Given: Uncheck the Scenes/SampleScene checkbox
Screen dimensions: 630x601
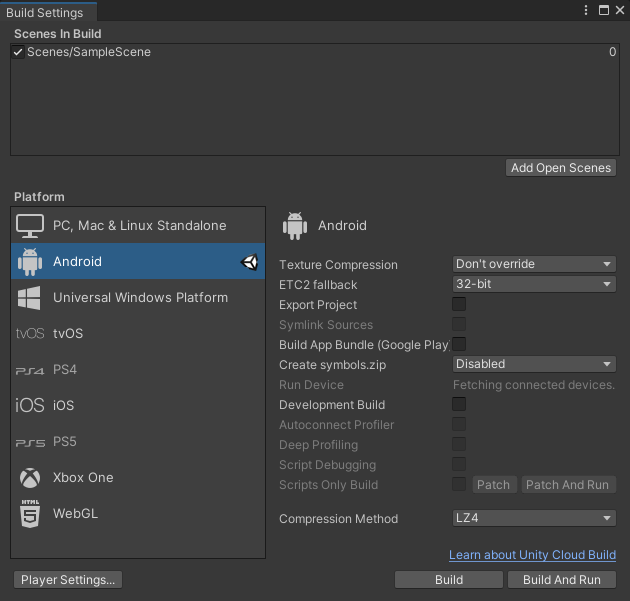Looking at the screenshot, I should click(18, 52).
